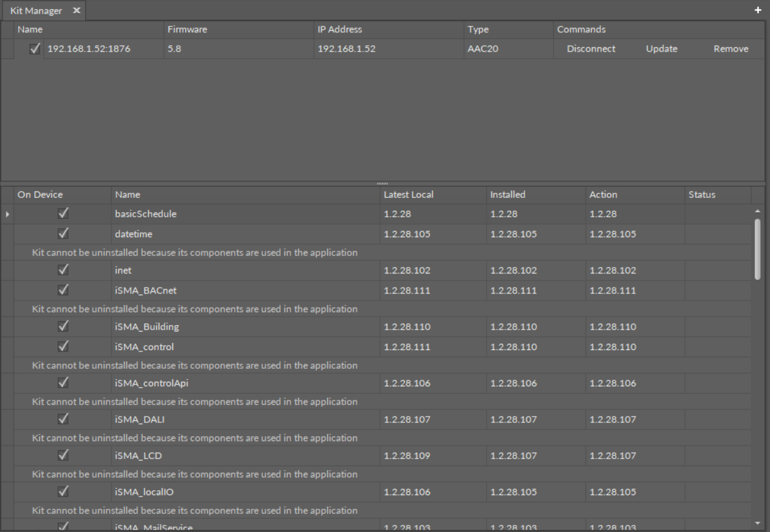This screenshot has height=532, width=770.
Task: Click the row indicator arrow beside basicSchedule
Action: [x=8, y=214]
